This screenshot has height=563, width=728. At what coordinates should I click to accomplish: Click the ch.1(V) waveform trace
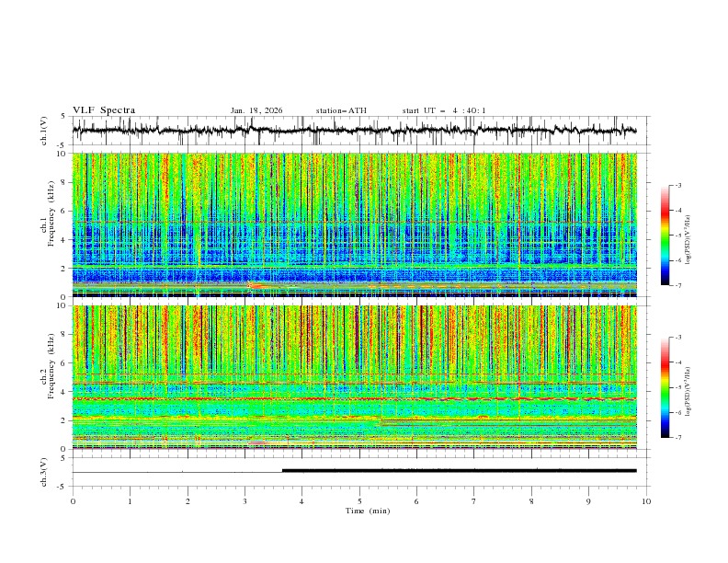click(x=355, y=130)
